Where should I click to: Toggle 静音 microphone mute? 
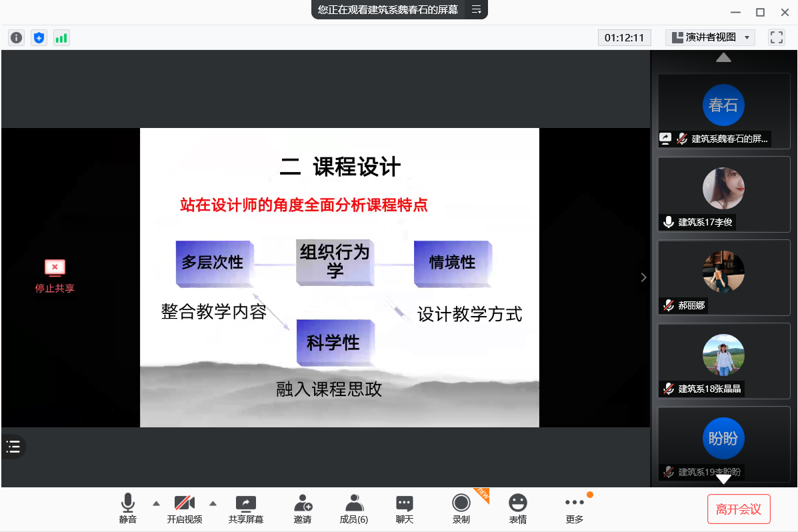point(128,509)
